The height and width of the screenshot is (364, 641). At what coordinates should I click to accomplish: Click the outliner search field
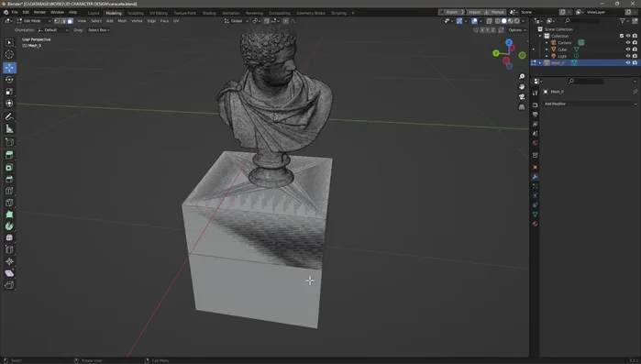pos(582,21)
